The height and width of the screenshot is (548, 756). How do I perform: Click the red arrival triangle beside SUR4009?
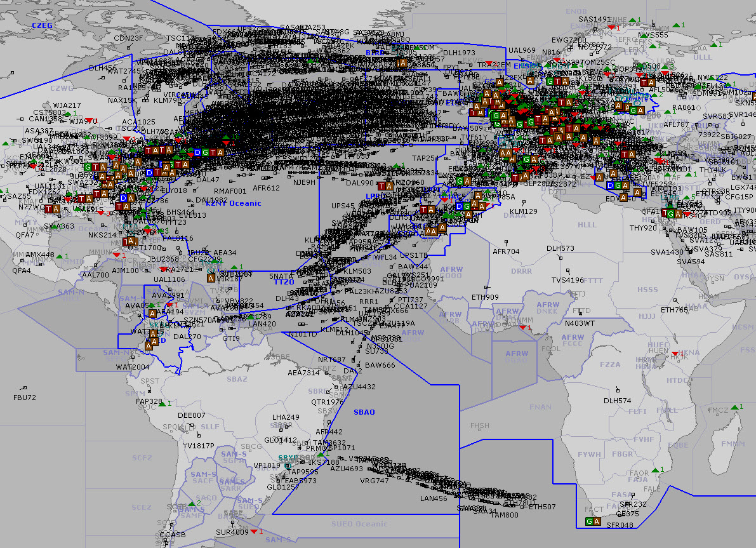pos(253,531)
